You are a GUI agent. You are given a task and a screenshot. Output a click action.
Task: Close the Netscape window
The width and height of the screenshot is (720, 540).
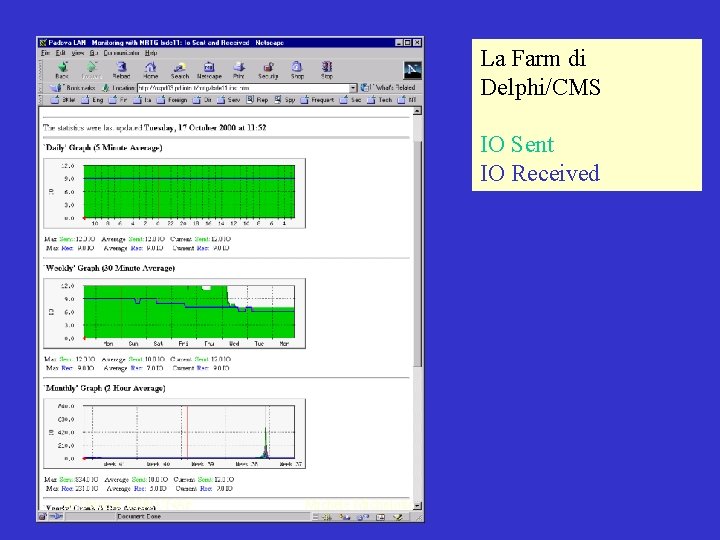[417, 43]
